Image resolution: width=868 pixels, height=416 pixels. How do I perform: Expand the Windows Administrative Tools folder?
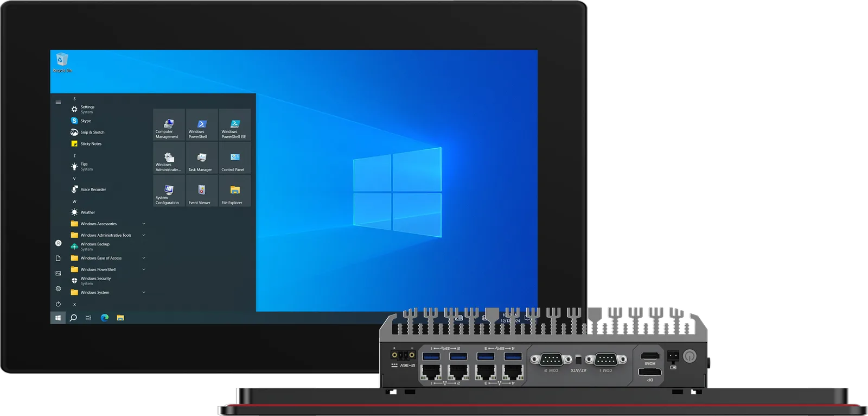[108, 235]
